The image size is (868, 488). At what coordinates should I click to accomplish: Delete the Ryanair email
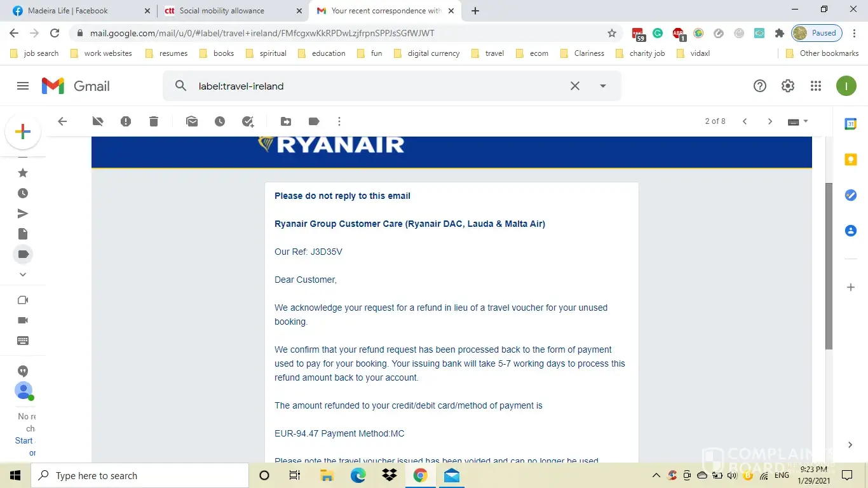[x=154, y=121]
